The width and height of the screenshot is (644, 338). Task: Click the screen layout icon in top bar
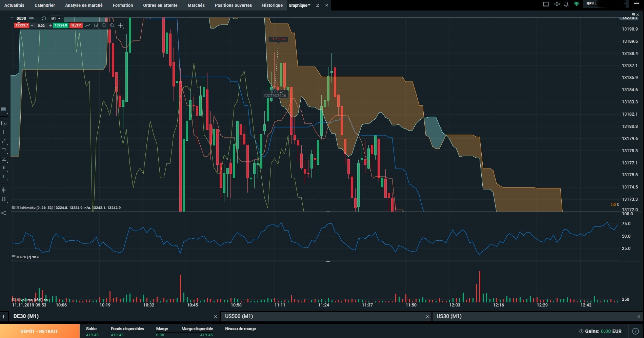(546, 4)
